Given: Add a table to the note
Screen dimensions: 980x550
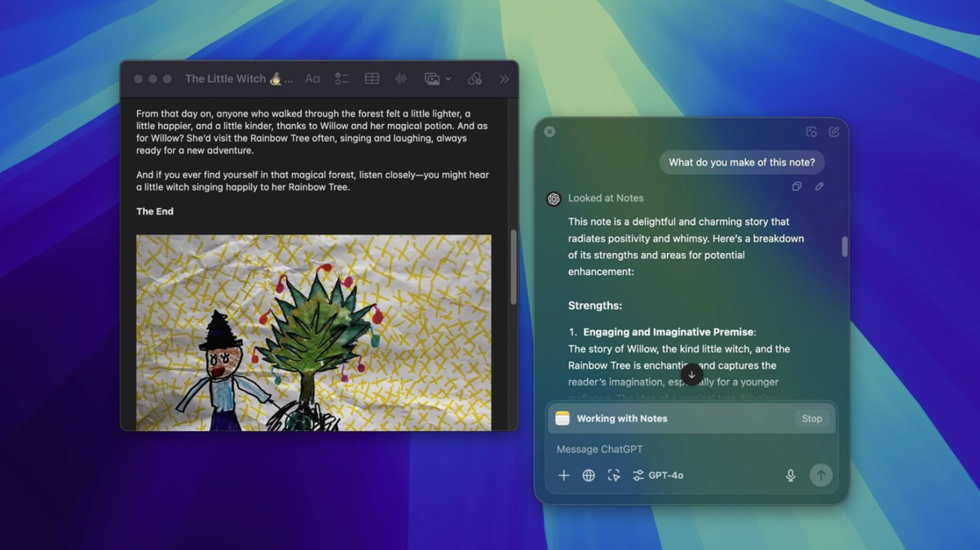Looking at the screenshot, I should [x=372, y=79].
